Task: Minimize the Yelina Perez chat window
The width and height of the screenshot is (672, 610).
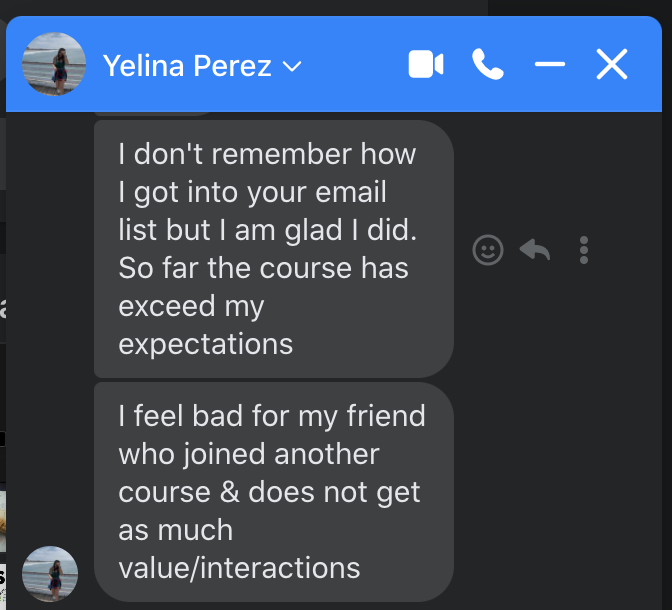Action: (x=549, y=64)
